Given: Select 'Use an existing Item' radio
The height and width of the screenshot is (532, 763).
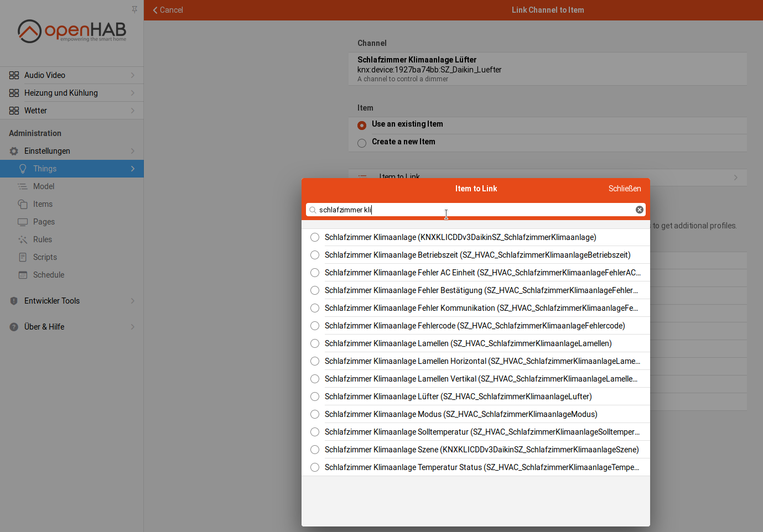Looking at the screenshot, I should pyautogui.click(x=362, y=125).
